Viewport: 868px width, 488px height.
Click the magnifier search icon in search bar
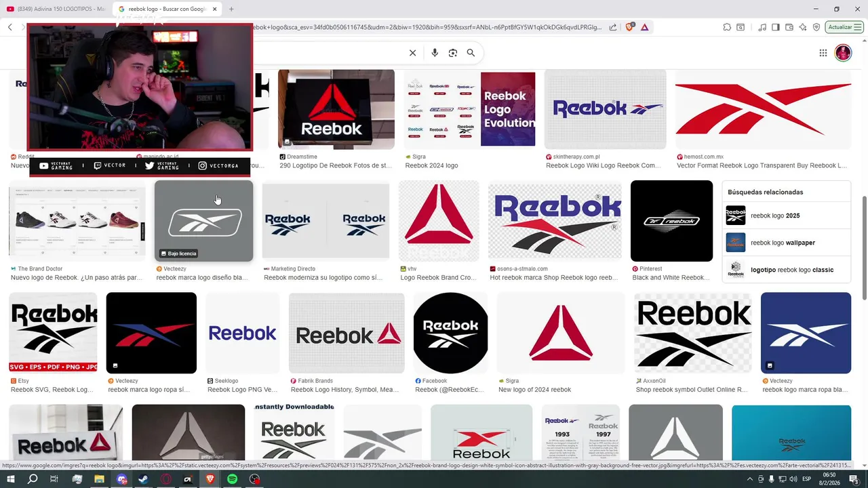tap(471, 53)
